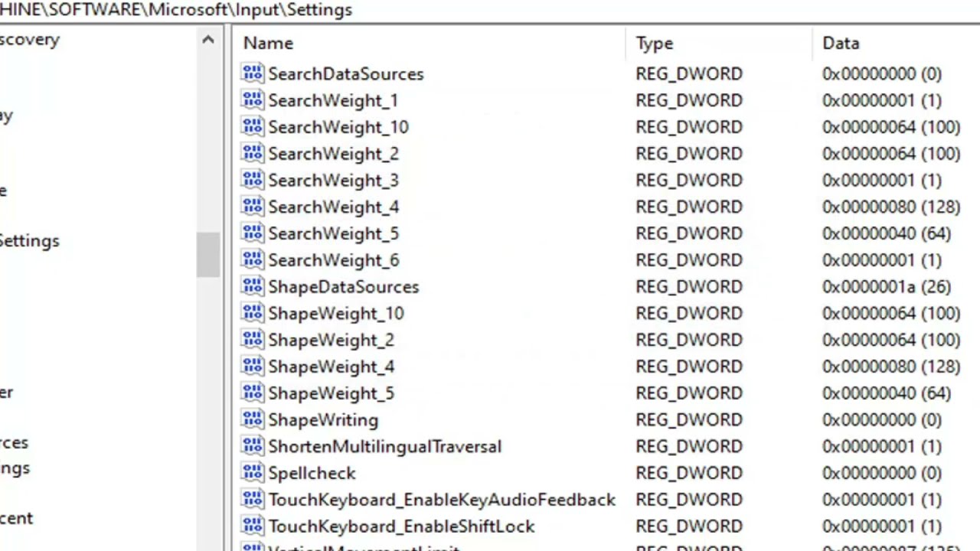Sort by the Data column header
Screen dimensions: 980x551
[897, 44]
